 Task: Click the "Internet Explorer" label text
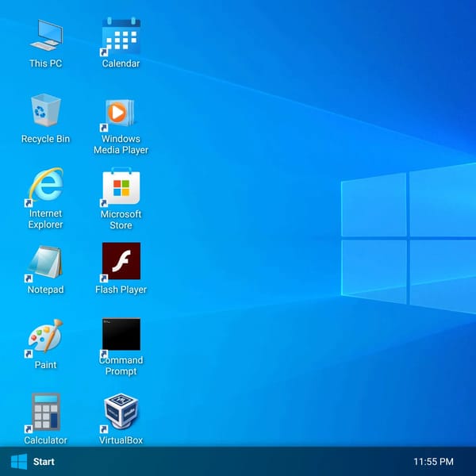pos(45,219)
